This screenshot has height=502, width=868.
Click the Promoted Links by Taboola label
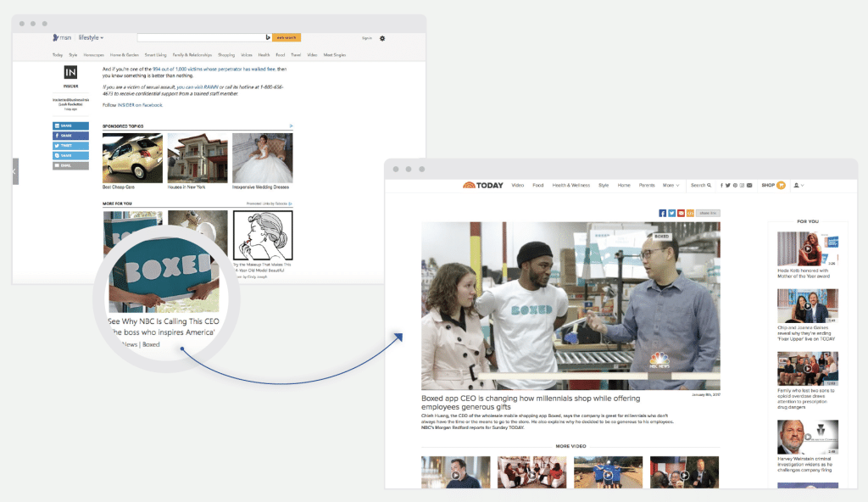[x=269, y=204]
